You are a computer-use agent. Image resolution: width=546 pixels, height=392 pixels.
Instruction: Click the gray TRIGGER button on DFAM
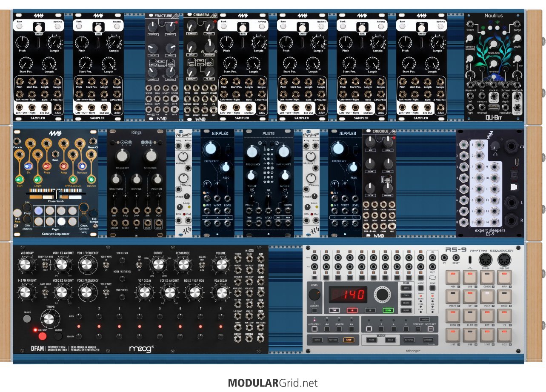(27, 318)
